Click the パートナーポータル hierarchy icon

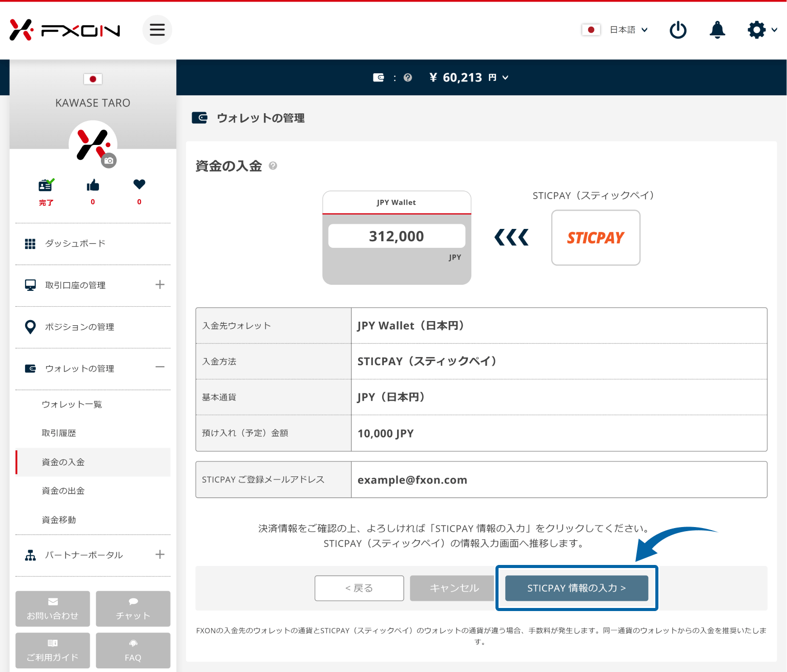30,555
